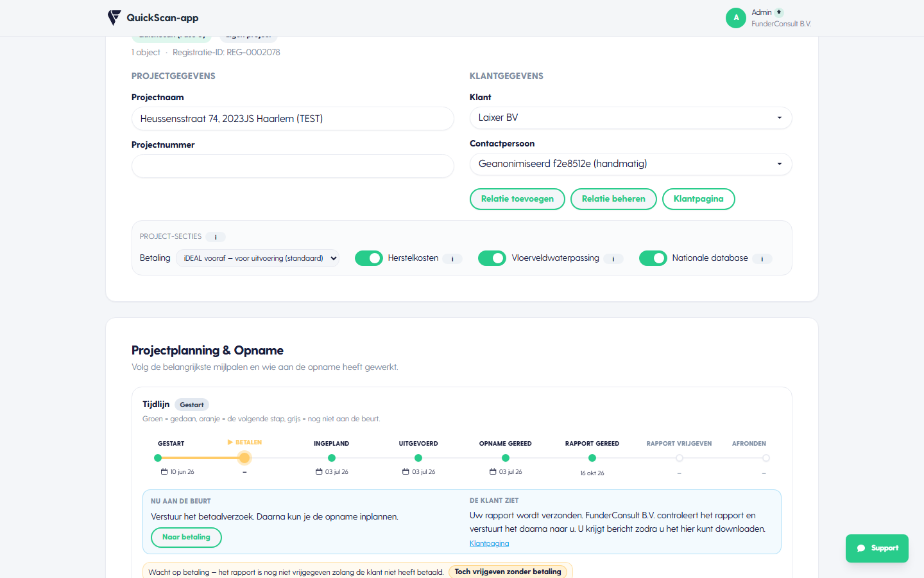
Task: Click calendar icon under Uitgevoerd milestone
Action: [406, 471]
